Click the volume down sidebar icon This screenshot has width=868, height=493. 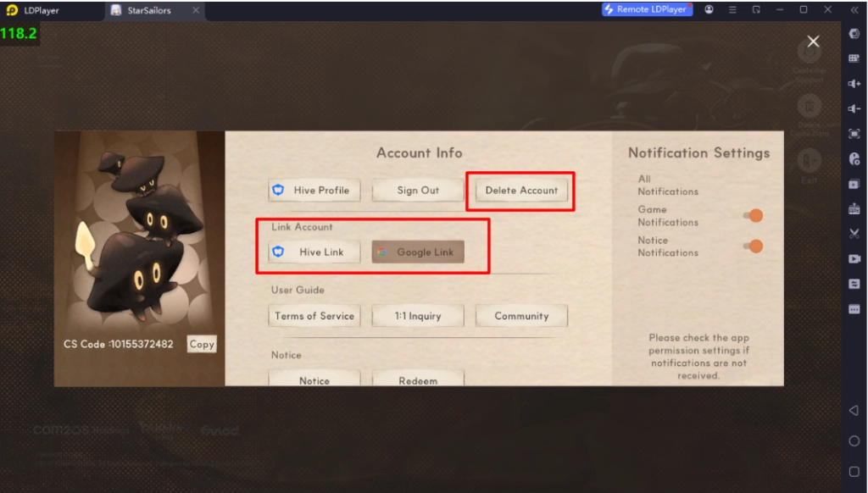(x=854, y=108)
